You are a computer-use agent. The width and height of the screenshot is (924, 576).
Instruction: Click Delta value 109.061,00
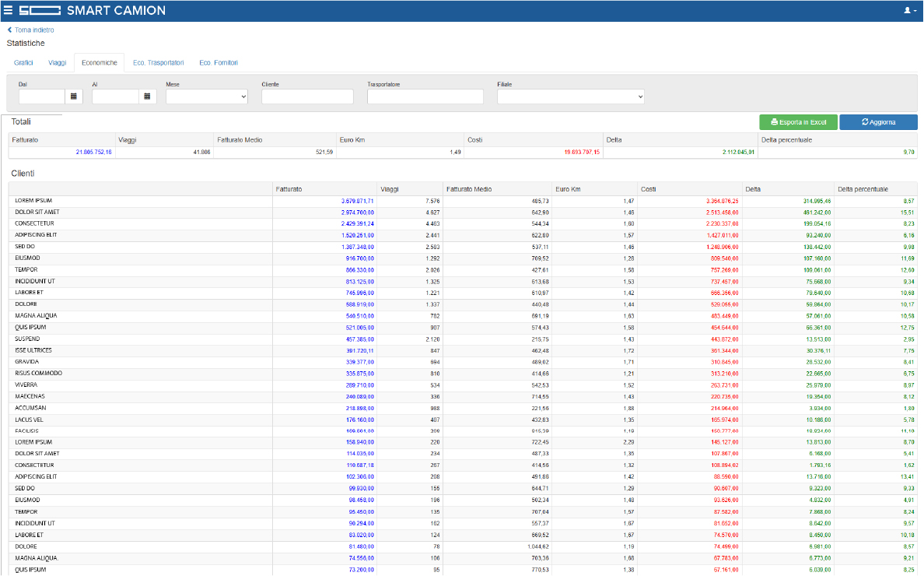point(817,271)
